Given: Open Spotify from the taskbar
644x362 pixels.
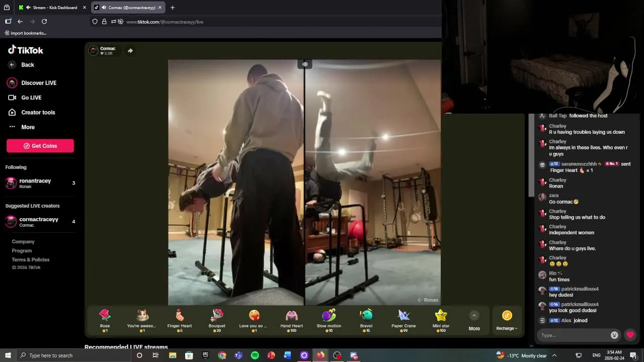Looking at the screenshot, I should 255,355.
